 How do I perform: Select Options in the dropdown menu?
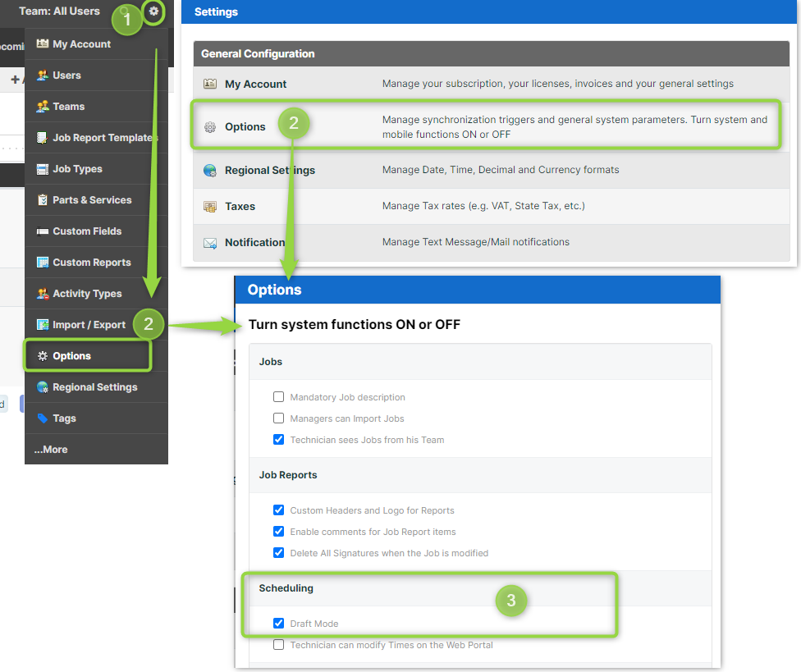[x=71, y=356]
